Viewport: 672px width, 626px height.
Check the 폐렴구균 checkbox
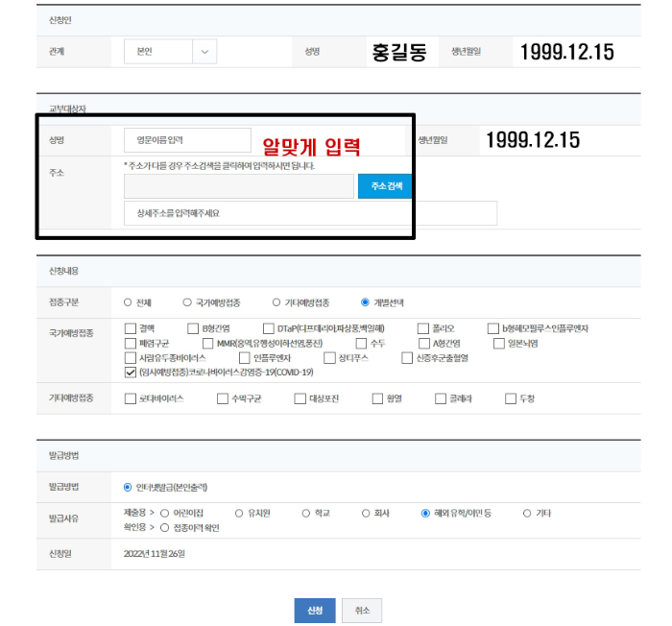pyautogui.click(x=131, y=344)
